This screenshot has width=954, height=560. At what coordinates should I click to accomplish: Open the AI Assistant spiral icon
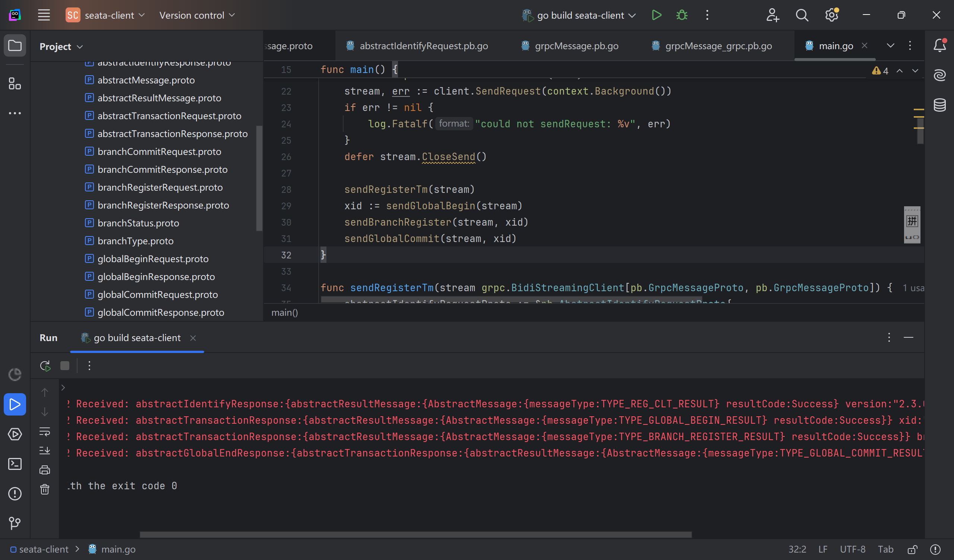(x=939, y=75)
